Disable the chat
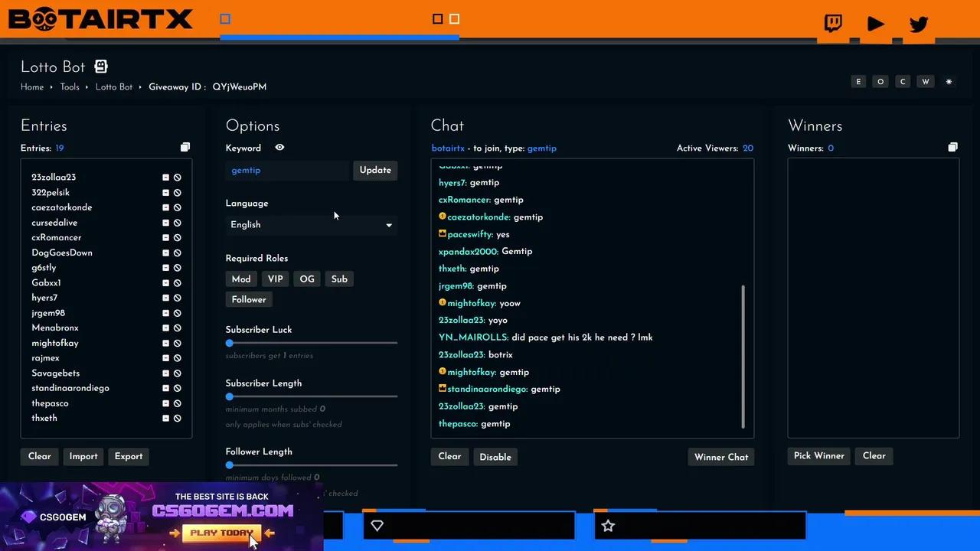Screen dimensions: 980x551 [495, 457]
